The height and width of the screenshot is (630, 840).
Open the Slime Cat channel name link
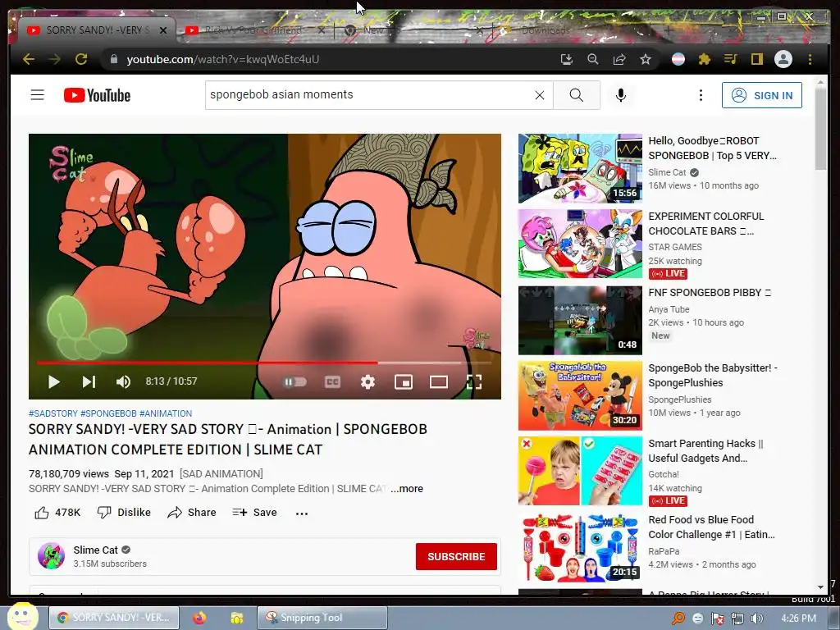[95, 550]
